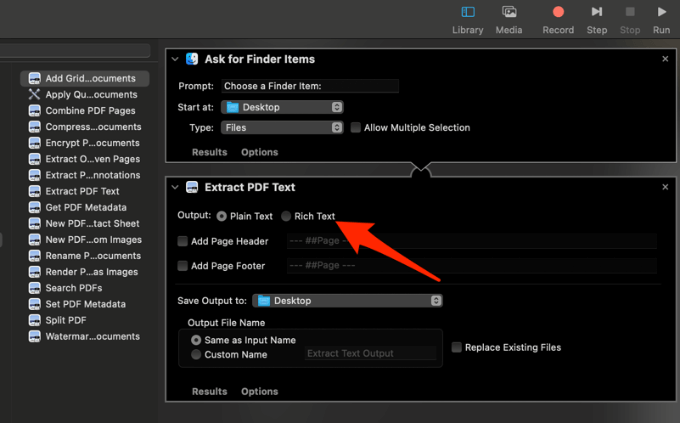Click the Prompt text field
Viewport: 680px width, 423px height.
(x=310, y=86)
